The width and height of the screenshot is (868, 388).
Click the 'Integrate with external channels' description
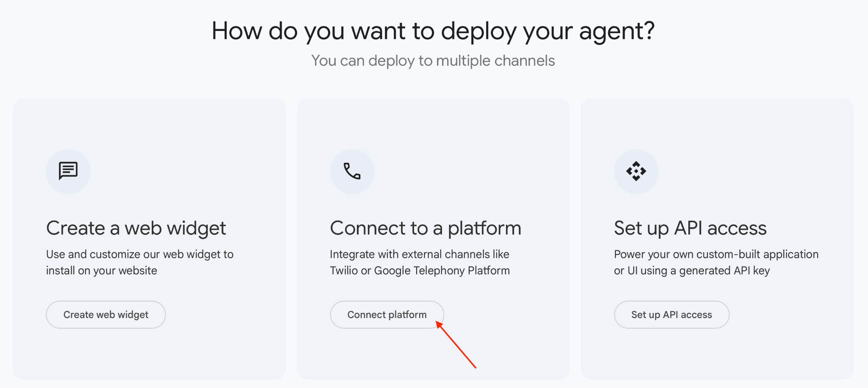tap(420, 262)
